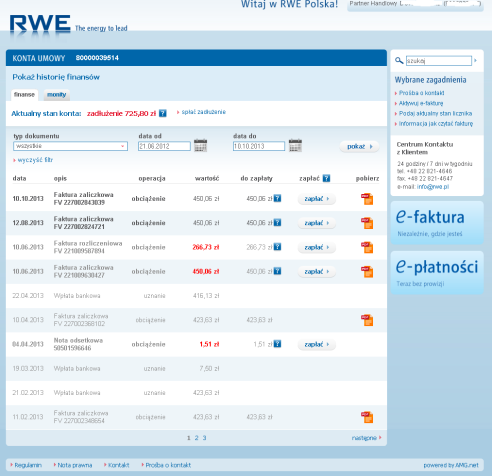Download PDF for invoice FV 227002348654
The height and width of the screenshot is (476, 492).
(367, 417)
